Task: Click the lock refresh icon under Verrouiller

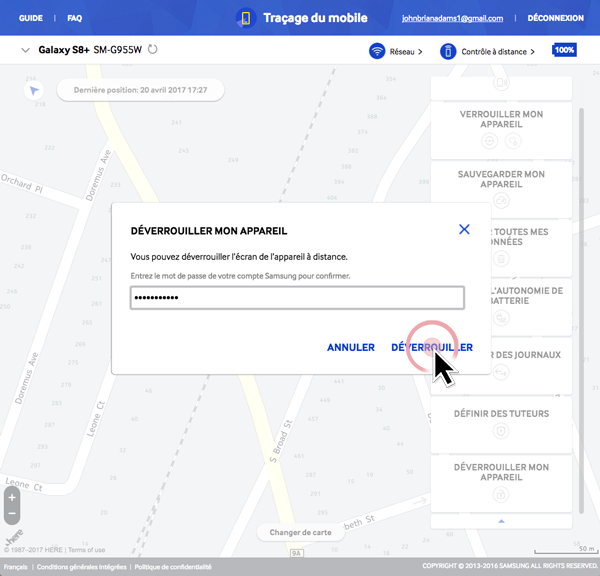Action: coord(513,141)
